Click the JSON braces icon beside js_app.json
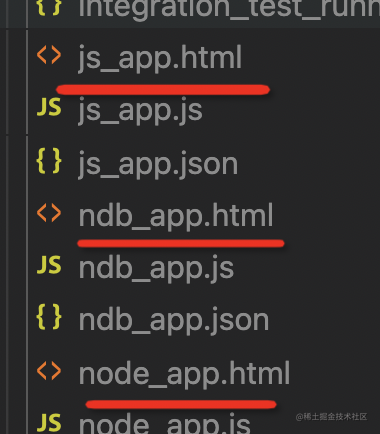Viewport: 380px width, 434px height. (x=49, y=161)
